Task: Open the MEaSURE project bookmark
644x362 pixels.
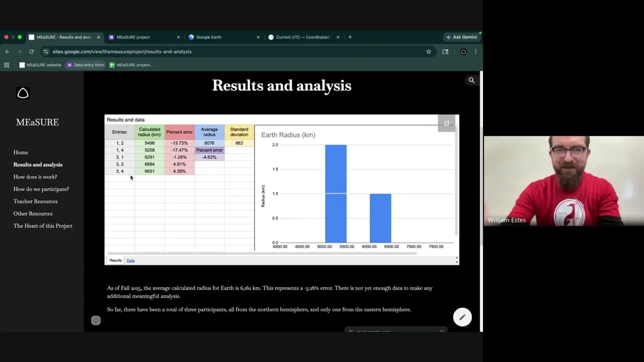Action: coord(131,65)
